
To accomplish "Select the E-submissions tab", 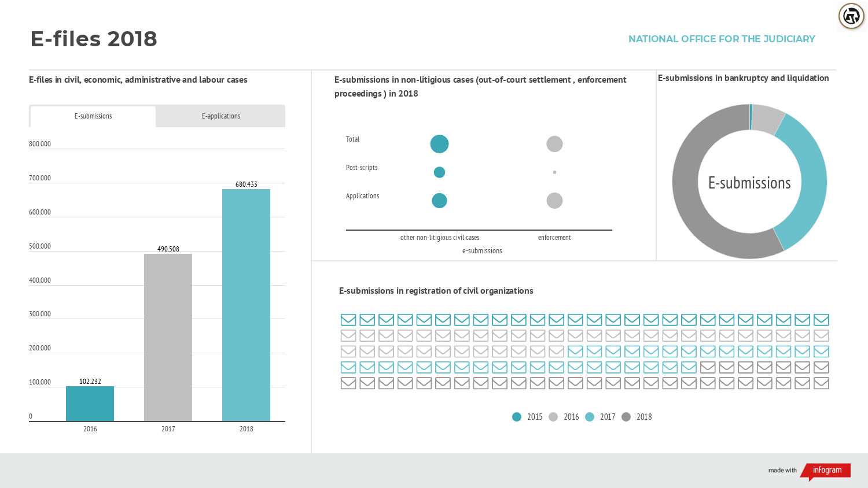I will (x=93, y=116).
